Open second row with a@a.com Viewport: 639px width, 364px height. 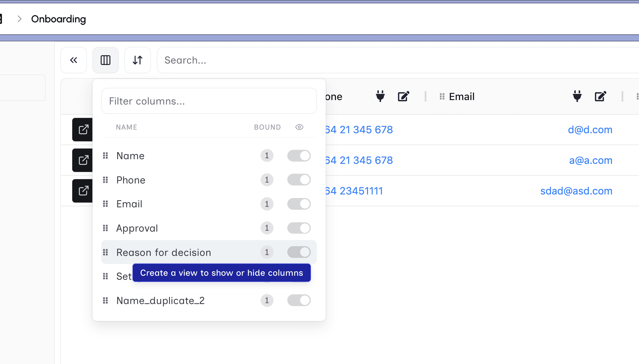[83, 160]
